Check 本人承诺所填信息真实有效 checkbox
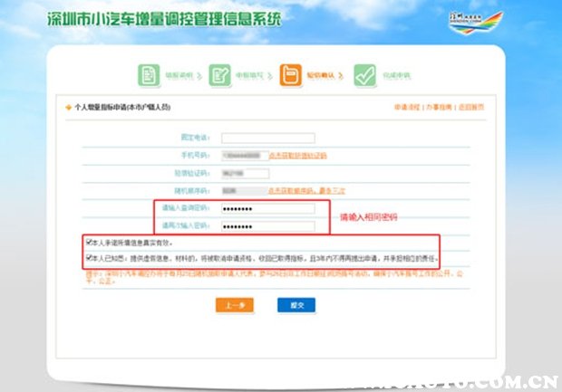 [88, 243]
